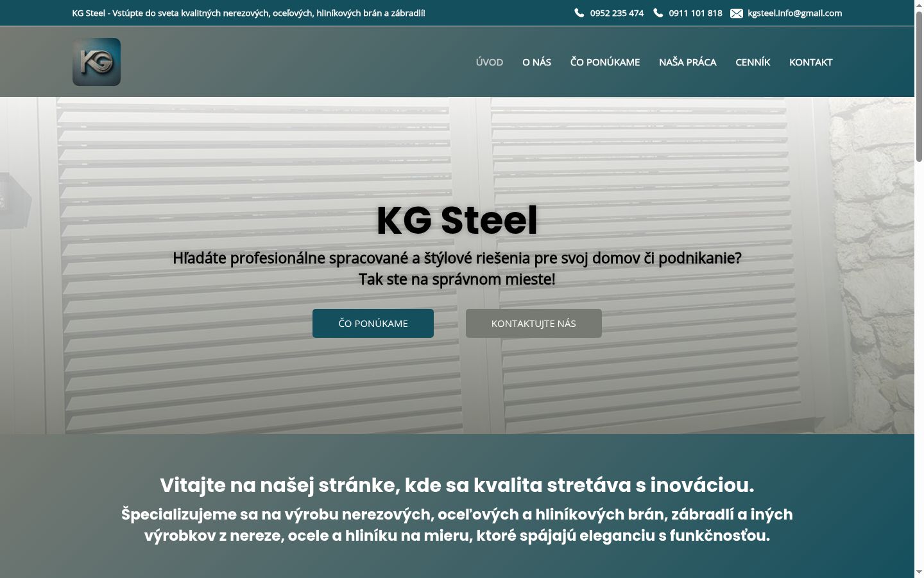Click the 'Tak ste na správnom mieste!' text
The height and width of the screenshot is (578, 924).
(457, 279)
